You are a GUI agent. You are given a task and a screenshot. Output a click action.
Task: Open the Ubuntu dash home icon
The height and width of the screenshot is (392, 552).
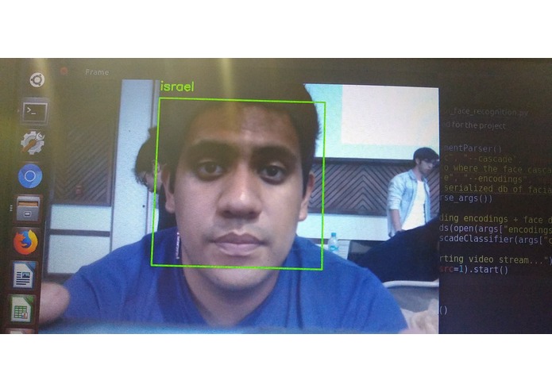tap(37, 80)
